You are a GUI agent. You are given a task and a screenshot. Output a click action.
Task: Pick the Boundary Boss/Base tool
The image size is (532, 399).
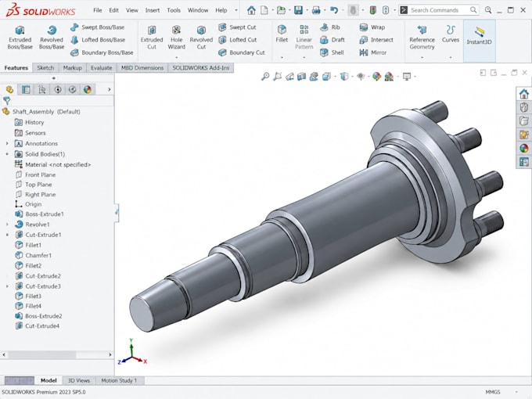click(102, 52)
